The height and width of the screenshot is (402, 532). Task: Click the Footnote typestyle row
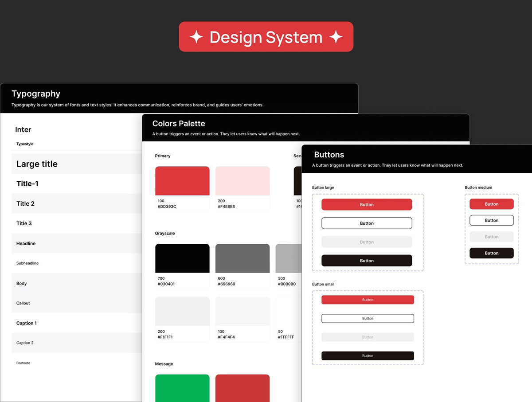77,363
